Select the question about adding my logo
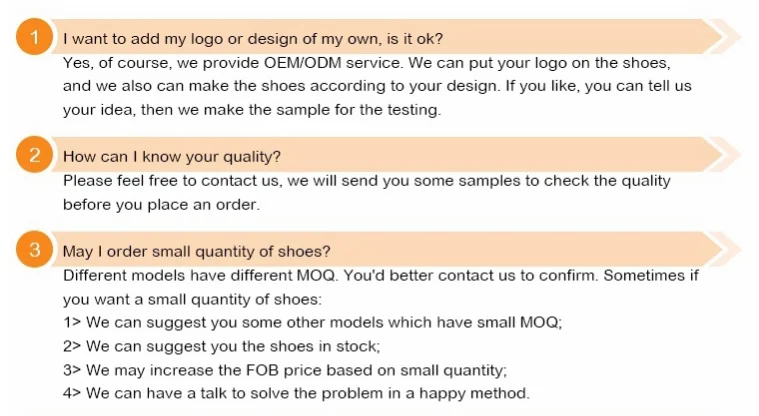759x416 pixels. click(x=253, y=39)
